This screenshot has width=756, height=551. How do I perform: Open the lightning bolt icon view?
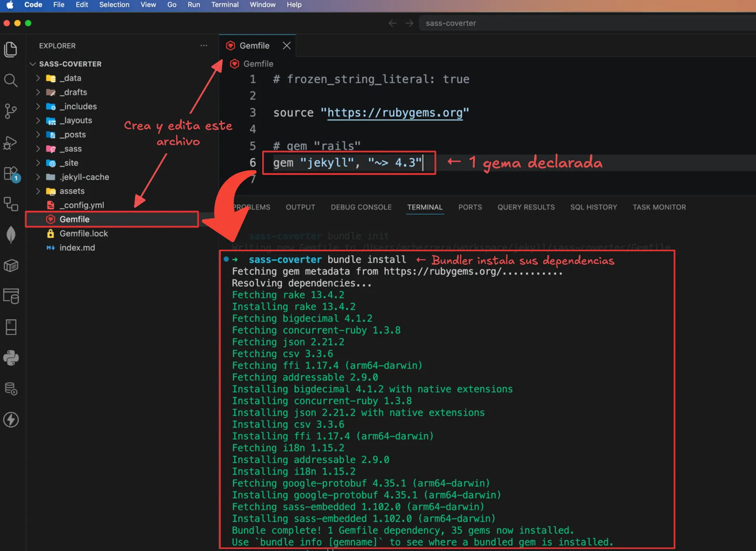(11, 419)
